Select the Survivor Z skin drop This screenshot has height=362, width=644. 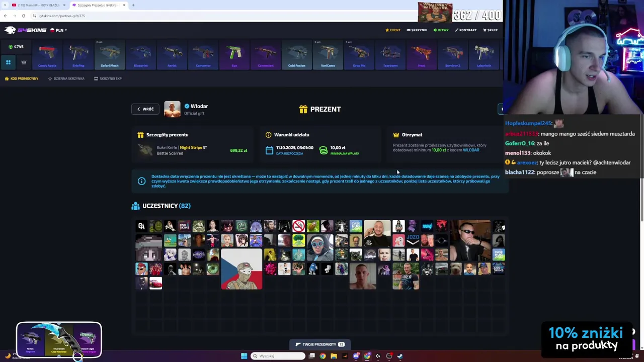point(453,54)
